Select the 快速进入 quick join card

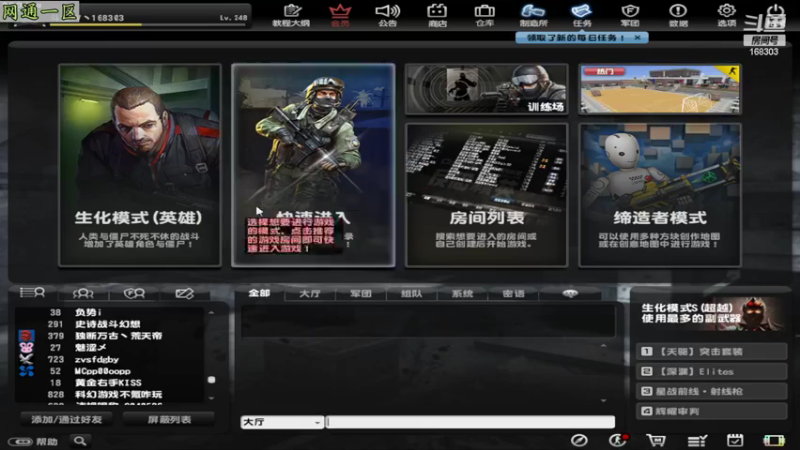click(313, 165)
